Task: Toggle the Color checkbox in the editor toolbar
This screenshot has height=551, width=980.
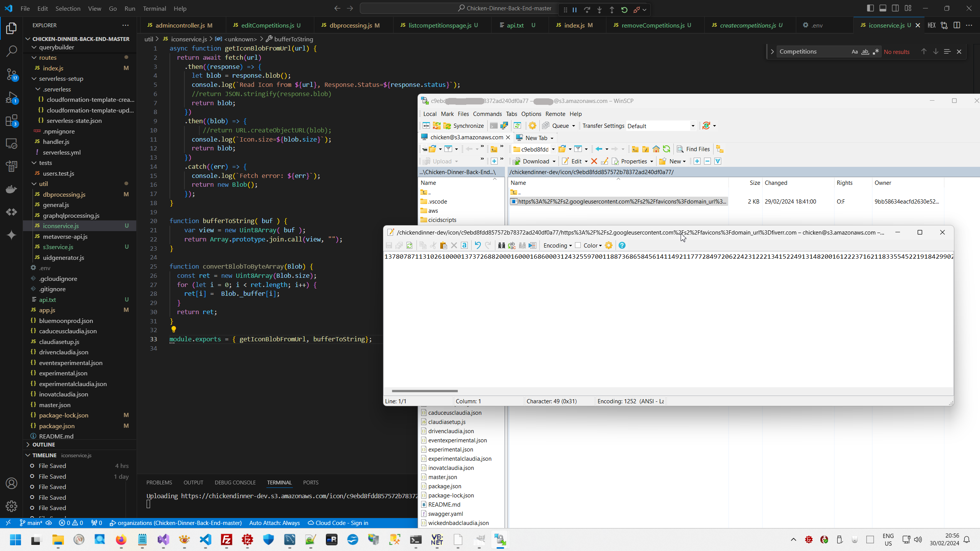Action: coord(578,245)
